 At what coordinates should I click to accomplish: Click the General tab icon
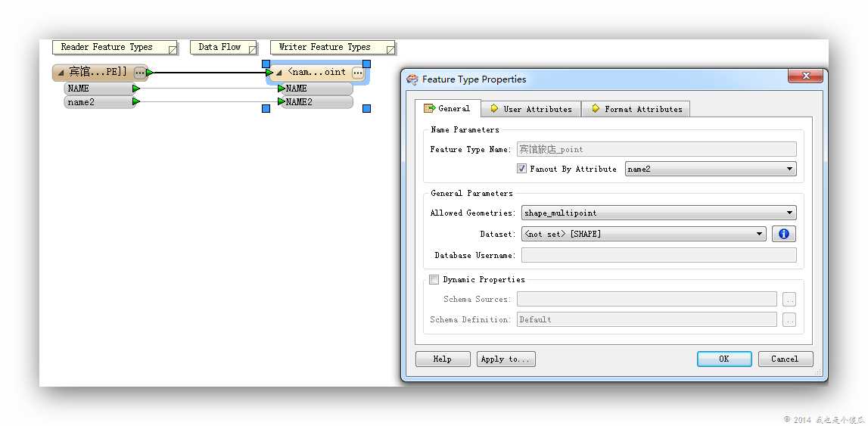[x=429, y=108]
